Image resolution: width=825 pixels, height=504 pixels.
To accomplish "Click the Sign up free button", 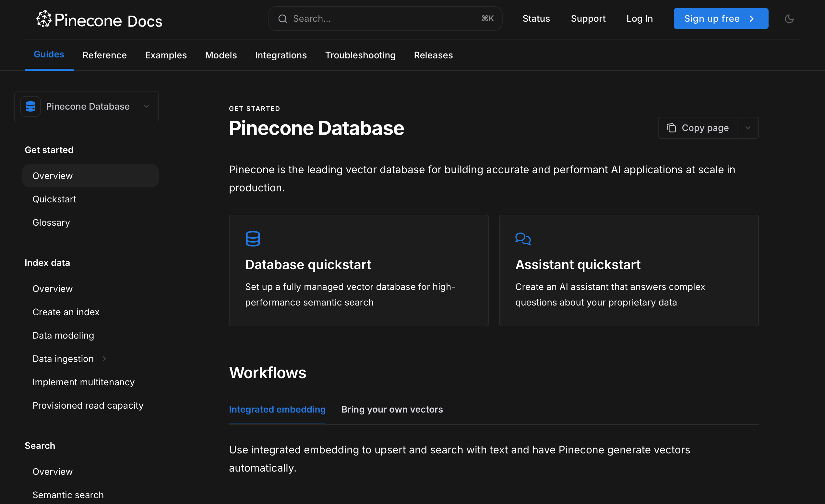I will 721,18.
